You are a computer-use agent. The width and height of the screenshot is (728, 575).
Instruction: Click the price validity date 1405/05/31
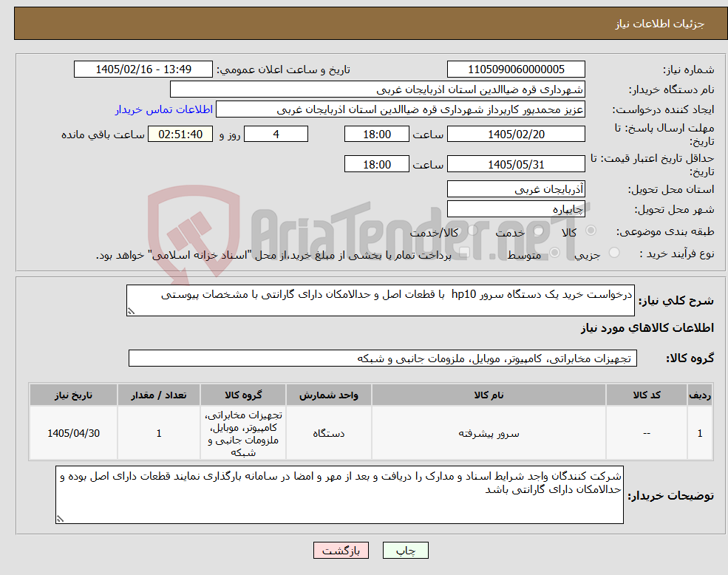point(516,164)
